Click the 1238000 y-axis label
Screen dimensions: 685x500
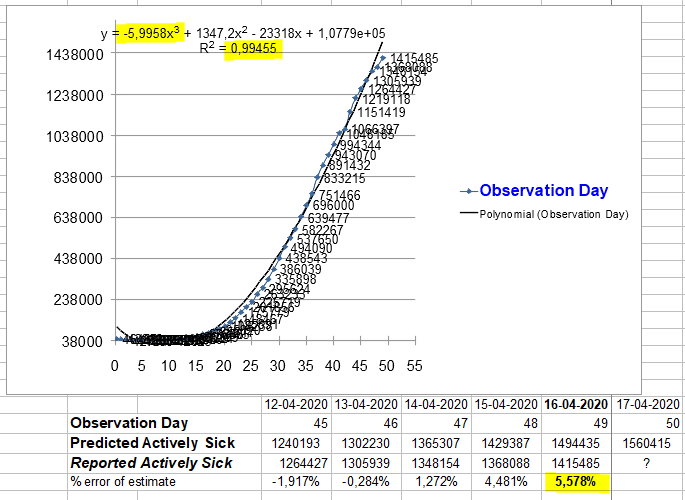tap(75, 96)
